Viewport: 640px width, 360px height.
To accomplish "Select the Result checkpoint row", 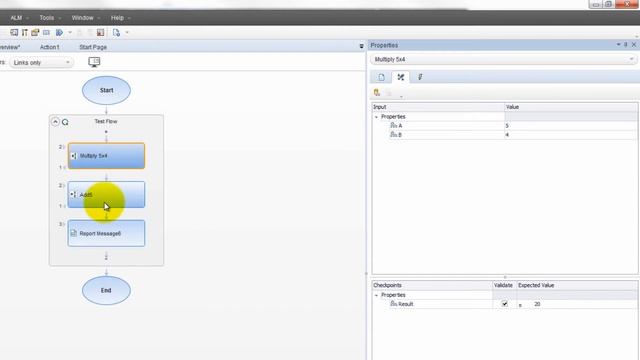I will point(504,304).
